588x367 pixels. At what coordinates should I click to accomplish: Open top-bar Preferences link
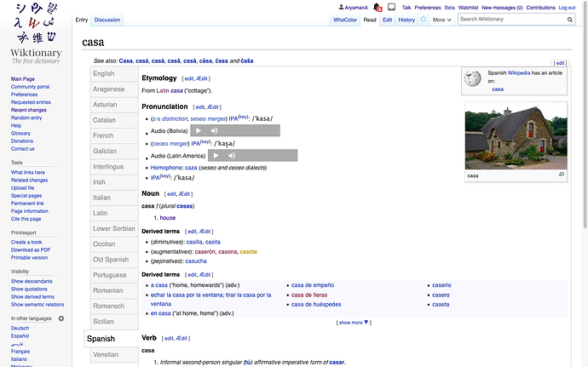point(428,8)
